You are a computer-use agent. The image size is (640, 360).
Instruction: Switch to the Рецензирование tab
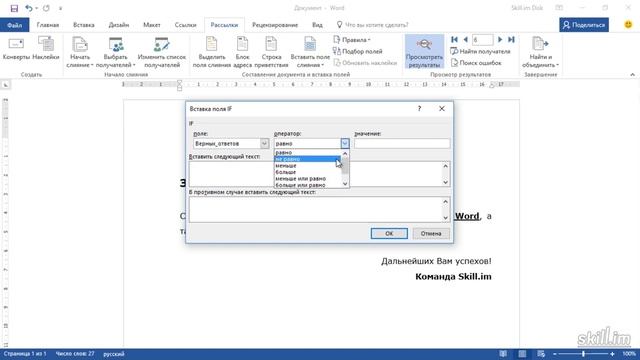[x=275, y=25]
